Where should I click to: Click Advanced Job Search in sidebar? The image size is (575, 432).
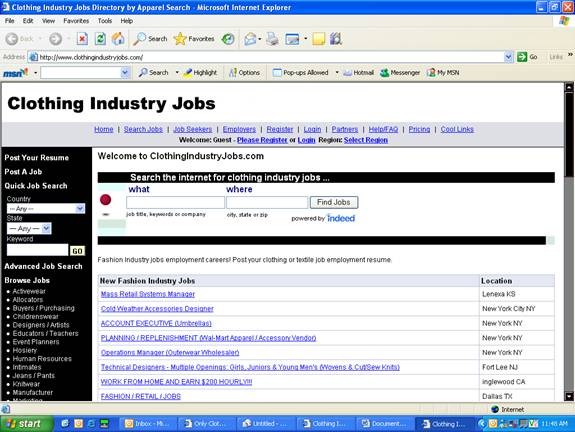tap(43, 266)
